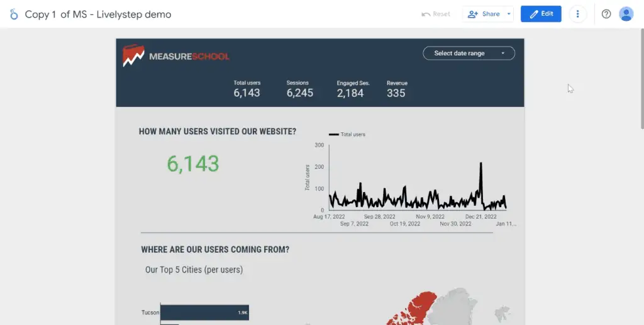Click the Tucson bar in cities chart
644x325 pixels.
[204, 312]
